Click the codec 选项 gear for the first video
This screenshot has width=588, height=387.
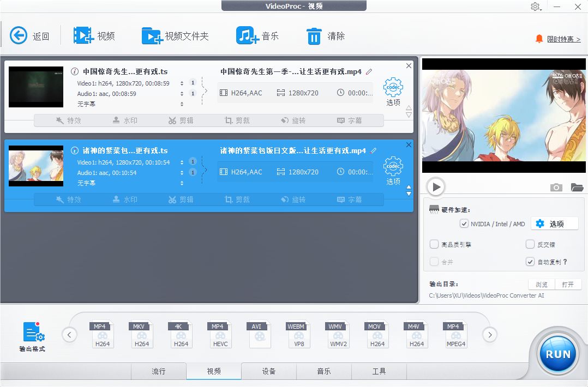coord(393,87)
